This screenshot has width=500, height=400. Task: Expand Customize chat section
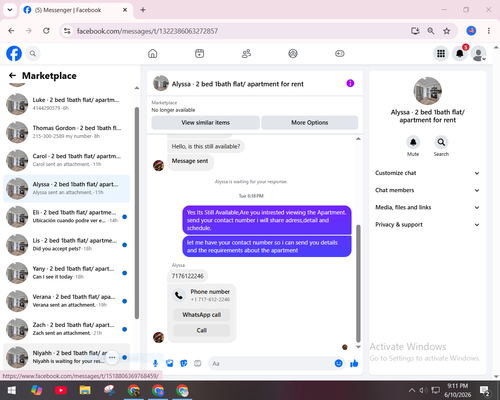tap(428, 173)
